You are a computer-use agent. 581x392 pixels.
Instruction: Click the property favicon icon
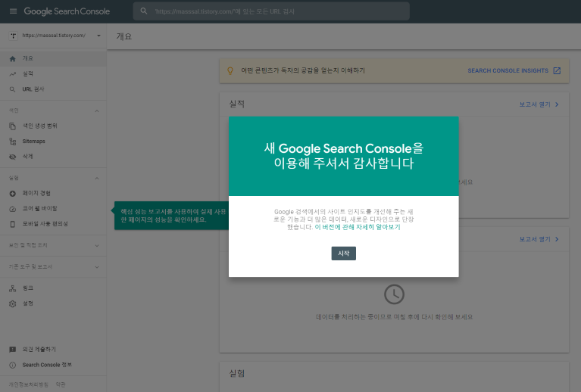tap(14, 36)
